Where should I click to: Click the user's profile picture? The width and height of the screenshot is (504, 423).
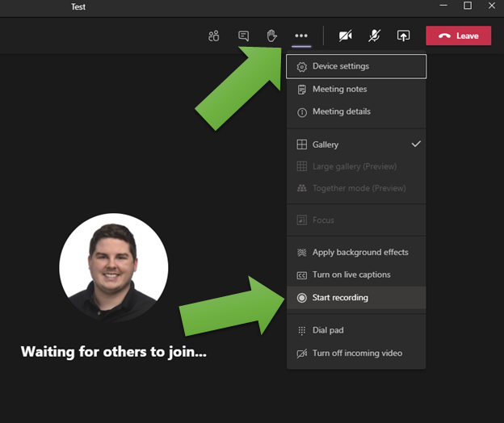pyautogui.click(x=113, y=267)
